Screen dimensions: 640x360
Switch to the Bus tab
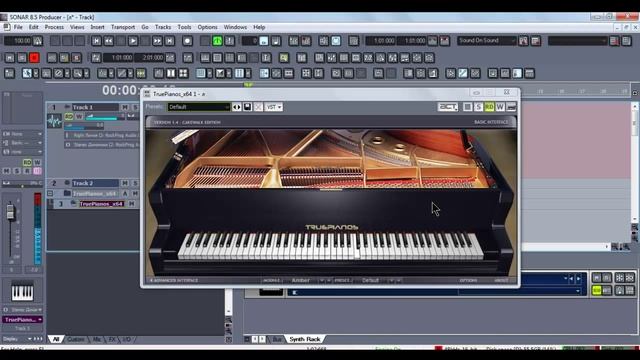(x=277, y=339)
